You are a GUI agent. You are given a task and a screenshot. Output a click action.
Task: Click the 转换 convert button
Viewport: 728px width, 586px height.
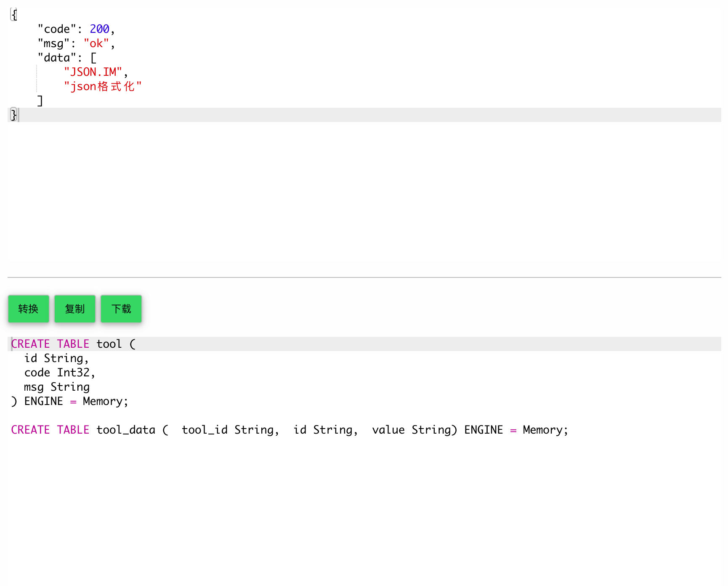pyautogui.click(x=29, y=309)
